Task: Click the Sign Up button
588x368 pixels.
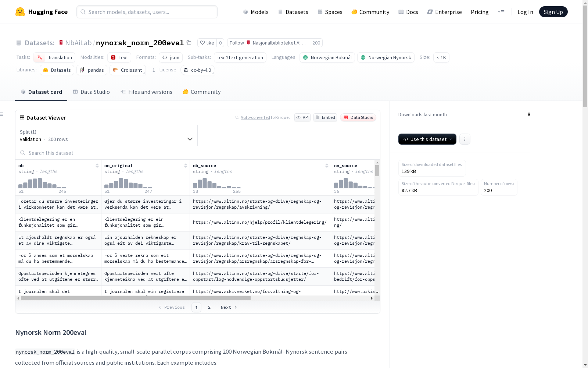Action: coord(553,12)
